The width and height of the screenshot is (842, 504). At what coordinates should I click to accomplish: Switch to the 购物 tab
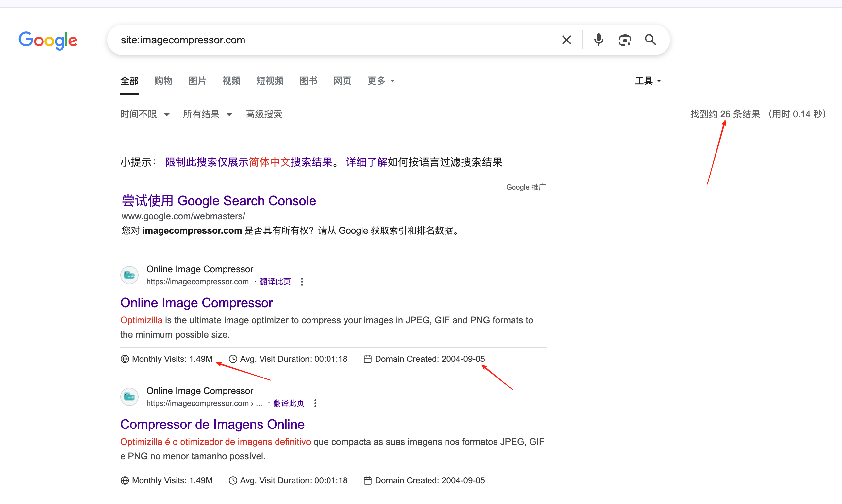pyautogui.click(x=163, y=81)
